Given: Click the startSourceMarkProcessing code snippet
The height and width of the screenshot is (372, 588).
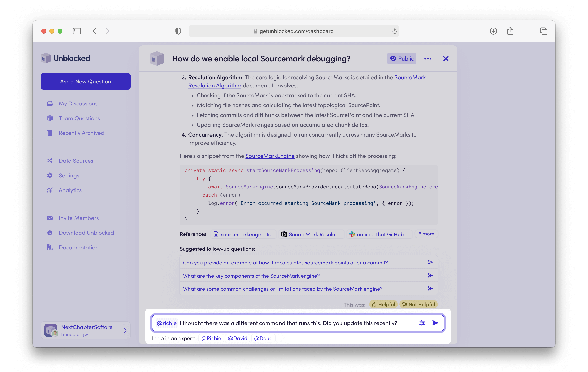Looking at the screenshot, I should tap(309, 195).
